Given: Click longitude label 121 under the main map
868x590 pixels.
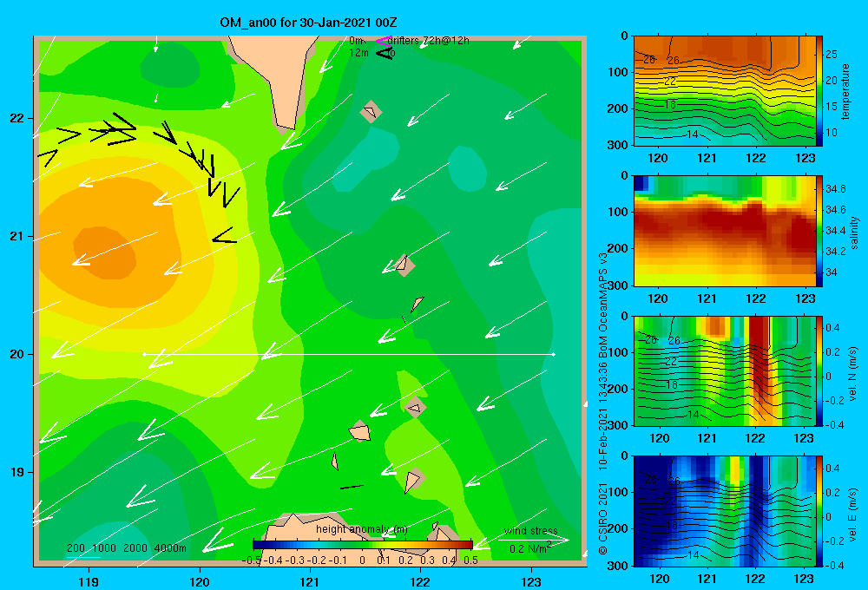Looking at the screenshot, I should [x=310, y=582].
